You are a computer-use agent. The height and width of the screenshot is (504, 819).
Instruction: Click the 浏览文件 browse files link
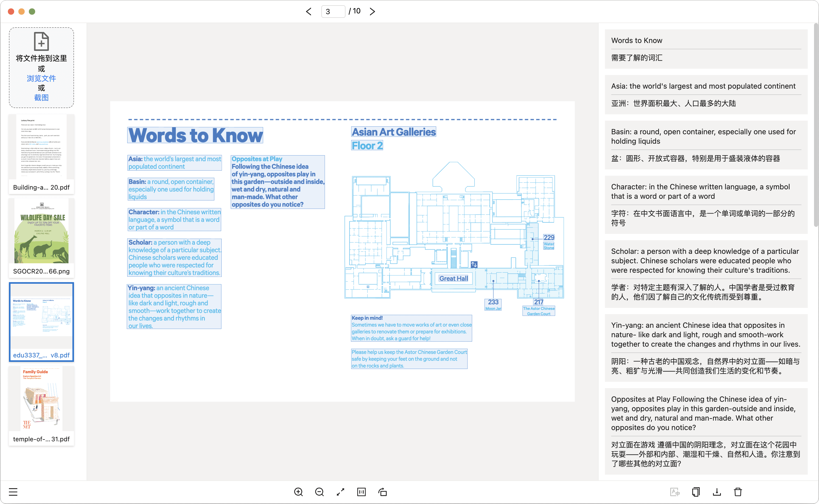41,78
